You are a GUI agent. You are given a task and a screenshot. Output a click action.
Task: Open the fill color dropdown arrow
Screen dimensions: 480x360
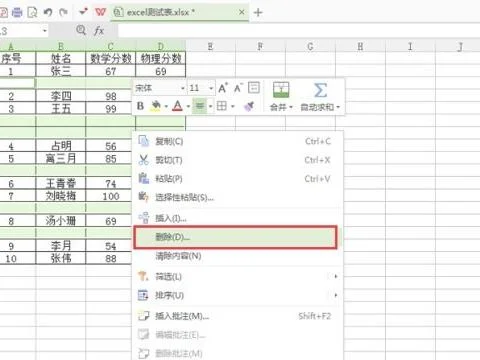[166, 107]
